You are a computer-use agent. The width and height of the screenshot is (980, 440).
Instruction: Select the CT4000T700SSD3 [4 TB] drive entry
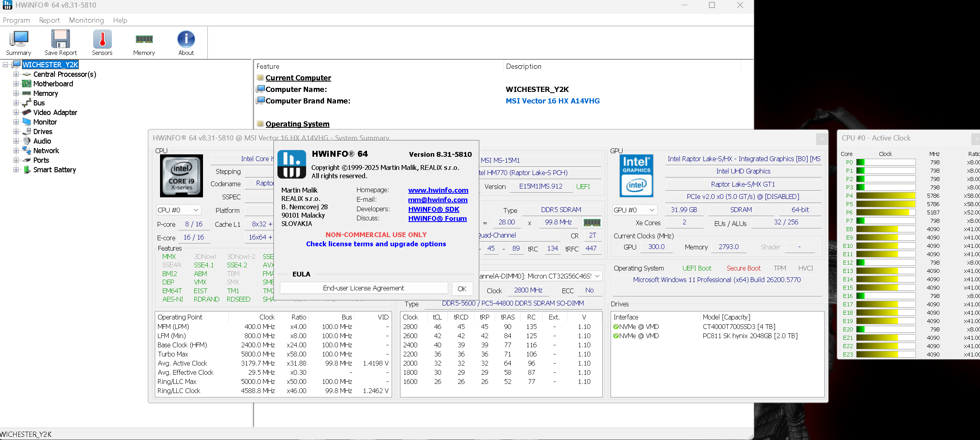click(x=739, y=327)
